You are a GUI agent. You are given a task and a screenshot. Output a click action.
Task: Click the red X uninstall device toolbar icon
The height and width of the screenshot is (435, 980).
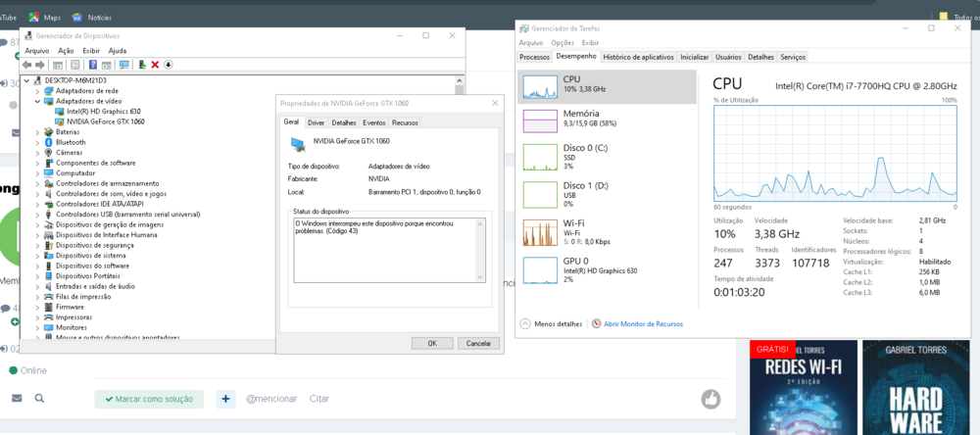(x=155, y=65)
